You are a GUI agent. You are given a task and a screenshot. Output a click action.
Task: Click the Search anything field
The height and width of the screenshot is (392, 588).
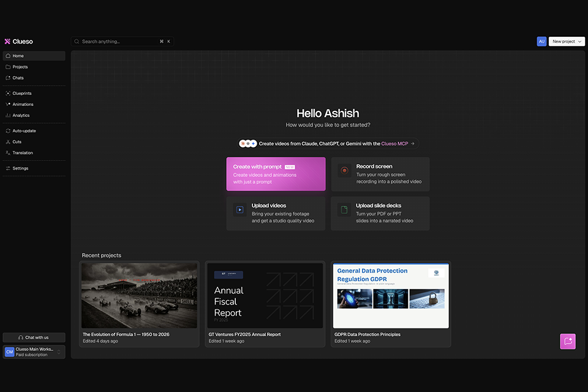click(123, 41)
